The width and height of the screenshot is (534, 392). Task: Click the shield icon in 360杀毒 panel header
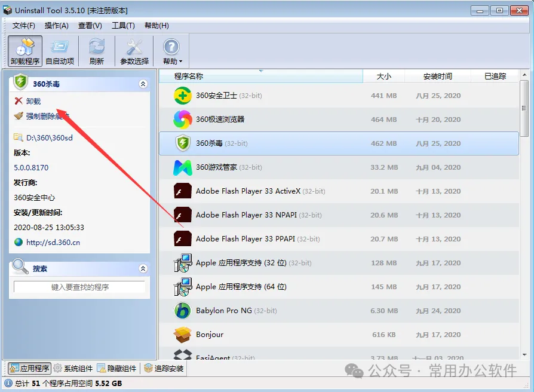tap(21, 82)
